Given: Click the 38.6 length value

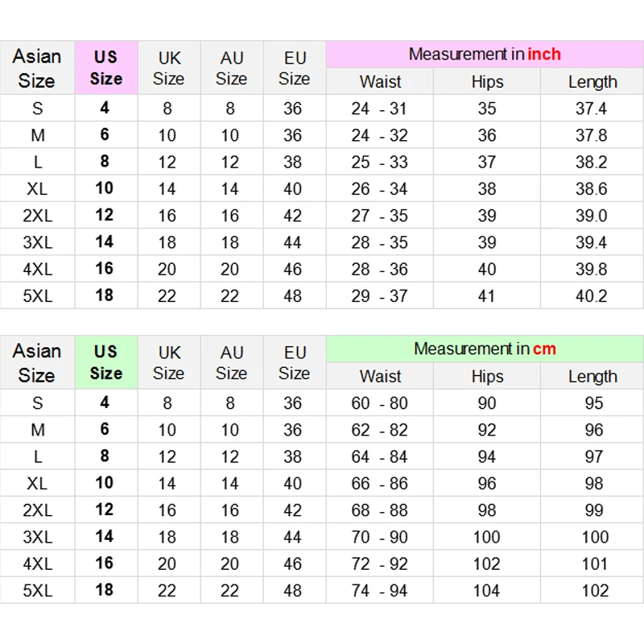Looking at the screenshot, I should click(x=591, y=189).
